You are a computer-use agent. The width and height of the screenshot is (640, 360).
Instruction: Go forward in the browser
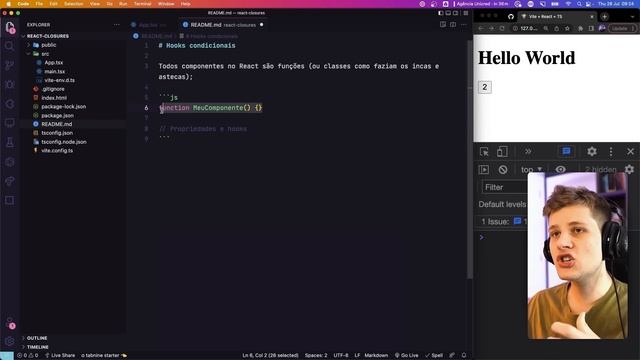tap(491, 28)
